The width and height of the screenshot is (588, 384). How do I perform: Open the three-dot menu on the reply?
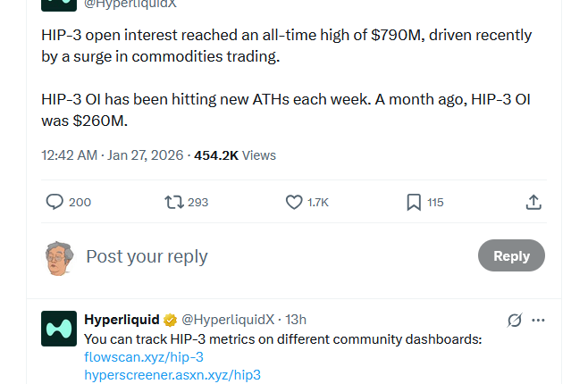point(538,320)
